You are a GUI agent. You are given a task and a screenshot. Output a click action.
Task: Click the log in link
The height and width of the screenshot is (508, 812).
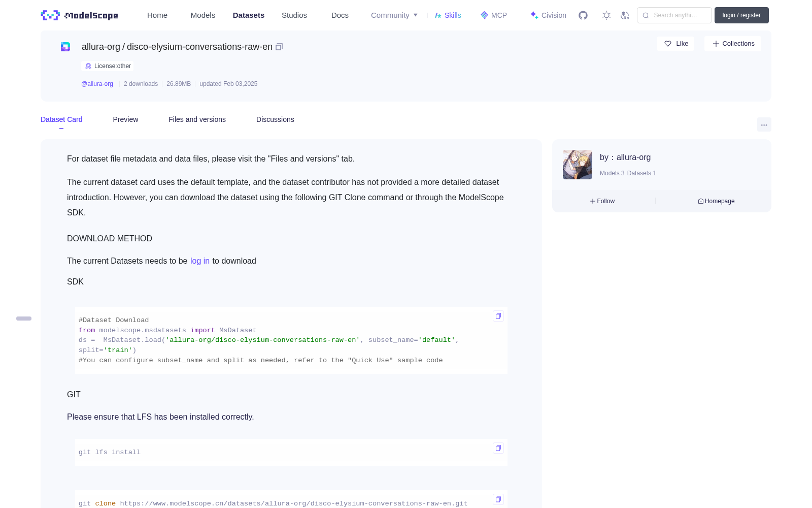(x=200, y=261)
